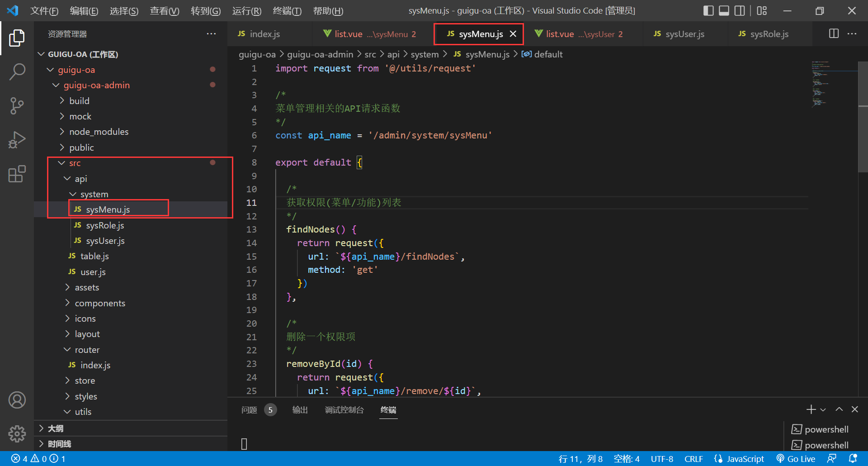Expand the node_modules folder
Image resolution: width=868 pixels, height=466 pixels.
click(99, 132)
